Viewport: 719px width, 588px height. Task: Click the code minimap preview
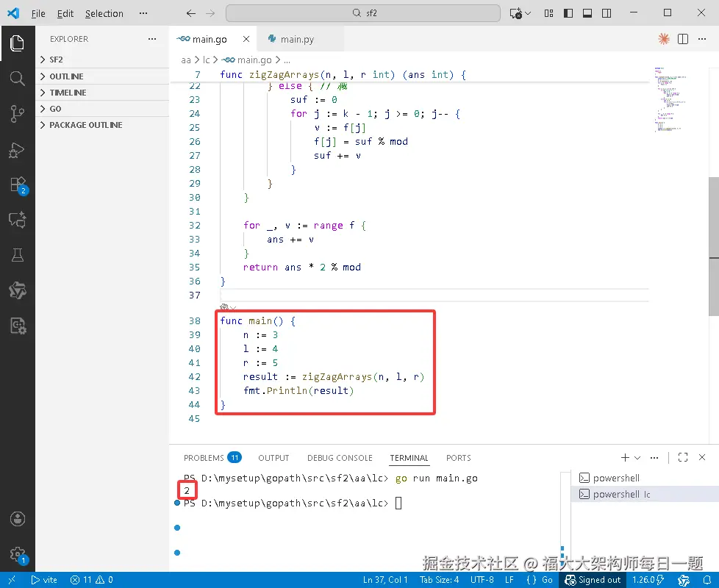point(670,99)
